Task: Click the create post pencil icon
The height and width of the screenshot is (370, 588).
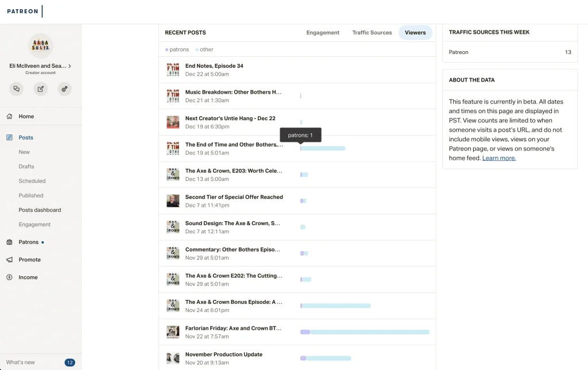Action: (41, 89)
